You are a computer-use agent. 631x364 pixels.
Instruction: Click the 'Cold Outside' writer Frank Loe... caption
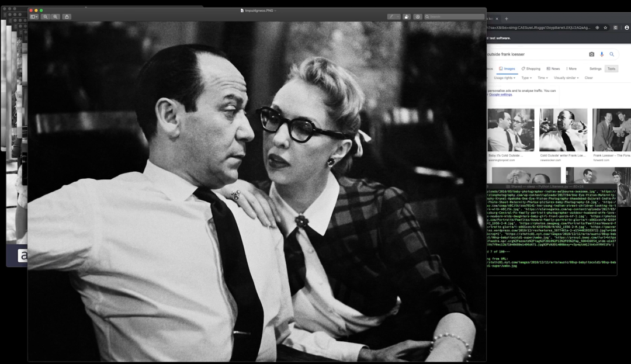click(x=562, y=155)
